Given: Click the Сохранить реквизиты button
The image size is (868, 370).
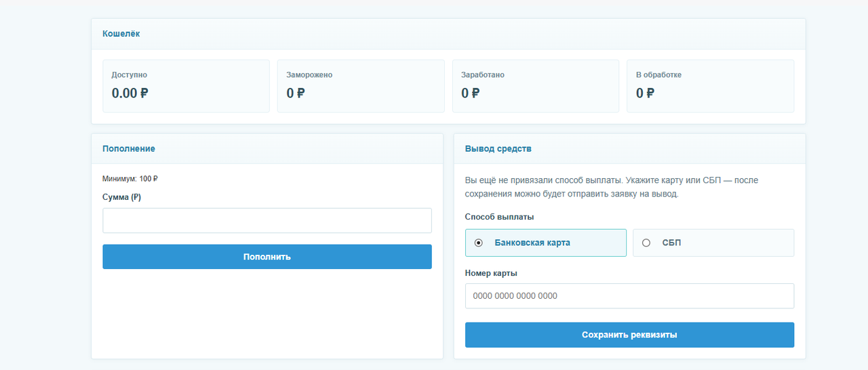Looking at the screenshot, I should pyautogui.click(x=629, y=335).
